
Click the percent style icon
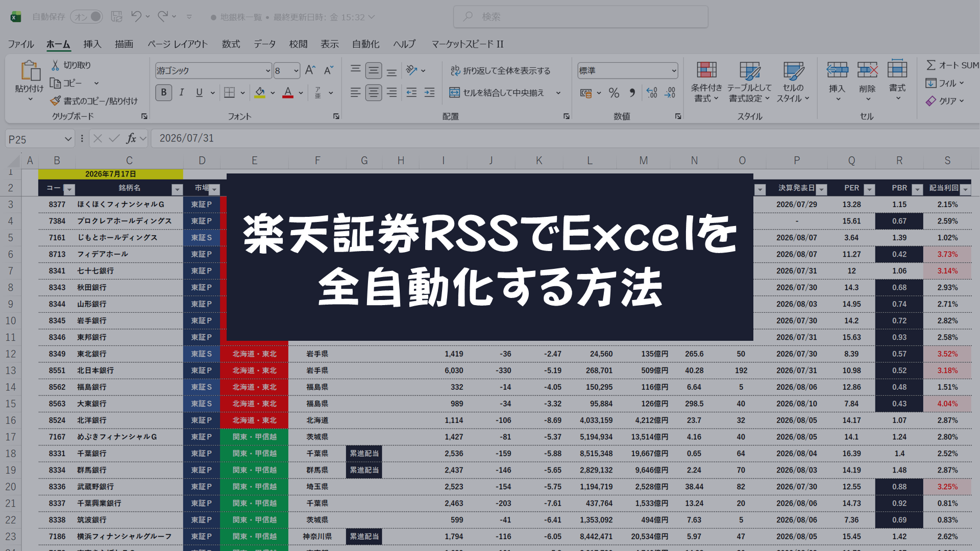(614, 93)
